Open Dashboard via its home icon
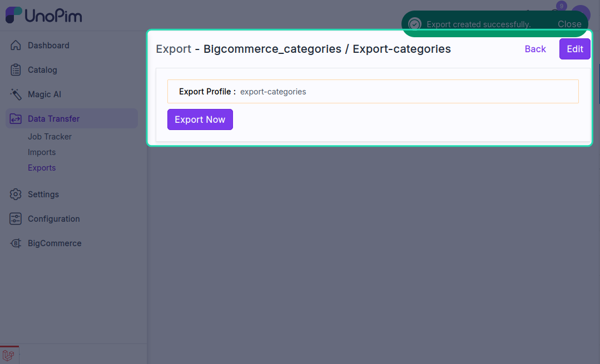This screenshot has width=600, height=364. [x=16, y=45]
